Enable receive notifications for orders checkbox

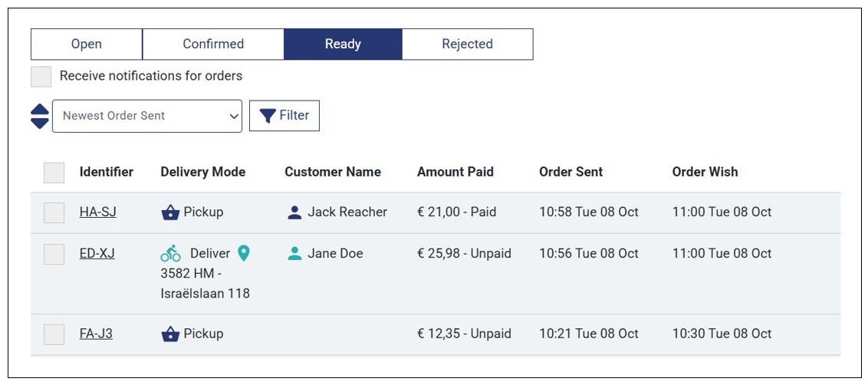[41, 77]
